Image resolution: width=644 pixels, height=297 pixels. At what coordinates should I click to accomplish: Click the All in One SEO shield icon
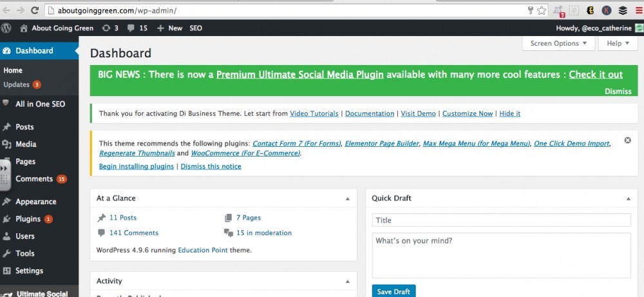pyautogui.click(x=6, y=102)
